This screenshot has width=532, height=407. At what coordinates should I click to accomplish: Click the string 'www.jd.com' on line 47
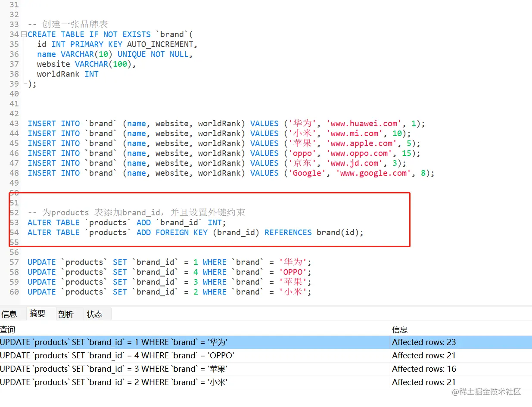coord(355,163)
